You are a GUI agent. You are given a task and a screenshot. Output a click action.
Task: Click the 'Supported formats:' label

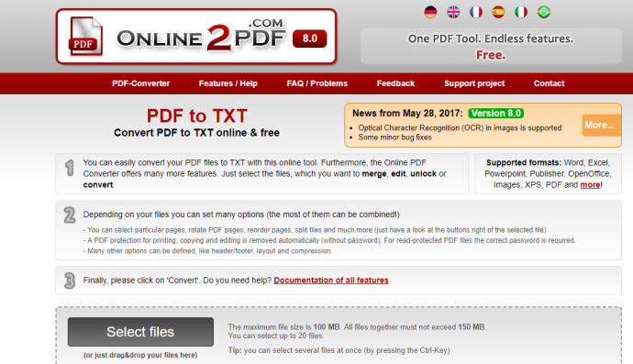[x=524, y=162]
